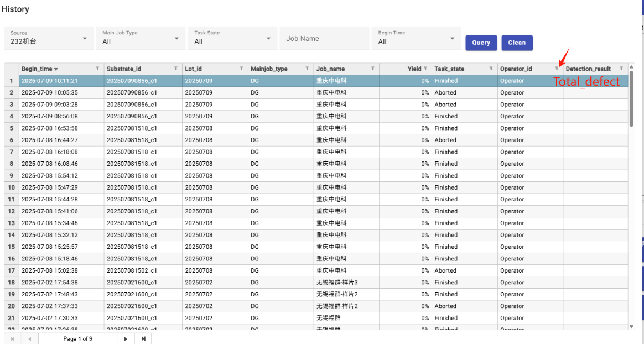Sort by Begin_time descending arrow

coord(56,69)
